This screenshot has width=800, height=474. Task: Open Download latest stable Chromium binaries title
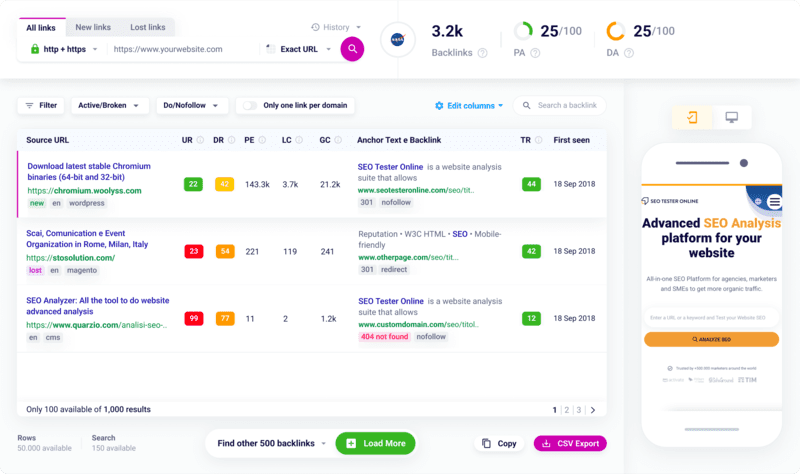coord(89,171)
